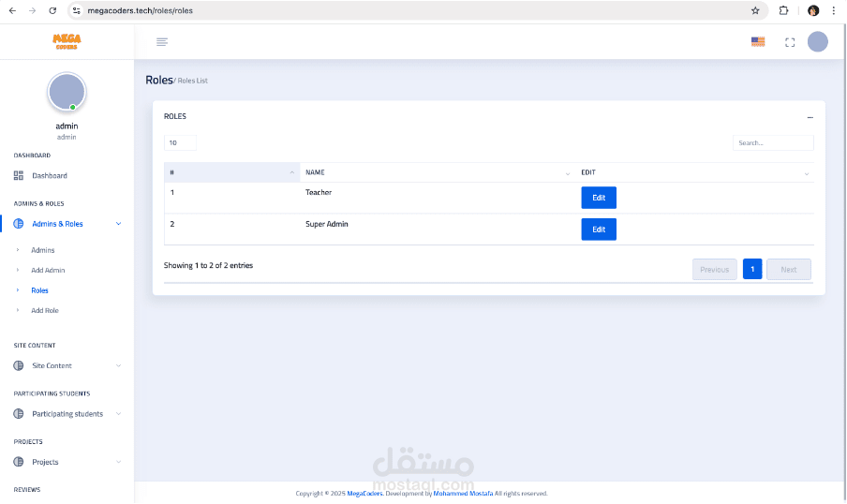Select the Roles submenu item
The height and width of the screenshot is (504, 847).
[39, 290]
